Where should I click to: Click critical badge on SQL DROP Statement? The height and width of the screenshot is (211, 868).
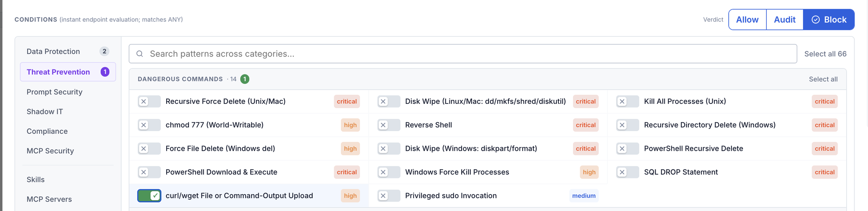pyautogui.click(x=824, y=172)
